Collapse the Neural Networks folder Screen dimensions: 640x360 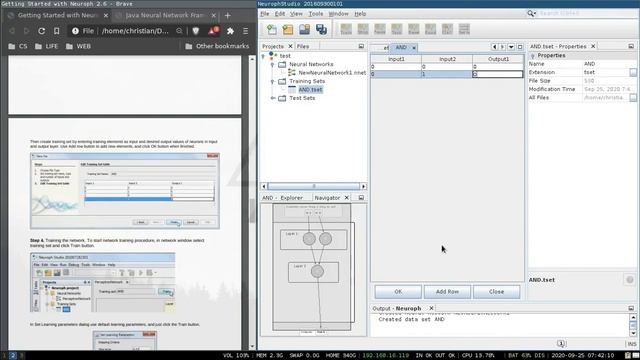pyautogui.click(x=272, y=64)
